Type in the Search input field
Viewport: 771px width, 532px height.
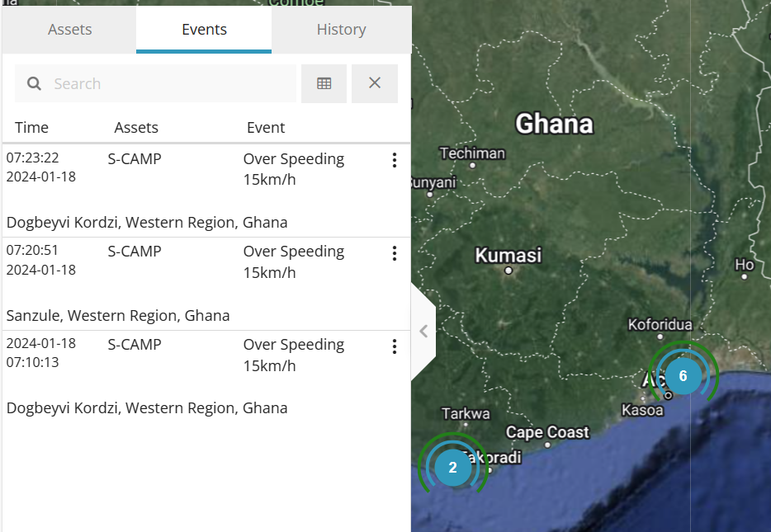click(x=169, y=83)
